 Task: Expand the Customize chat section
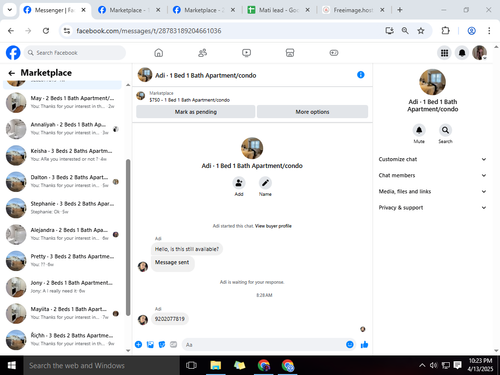pos(432,159)
